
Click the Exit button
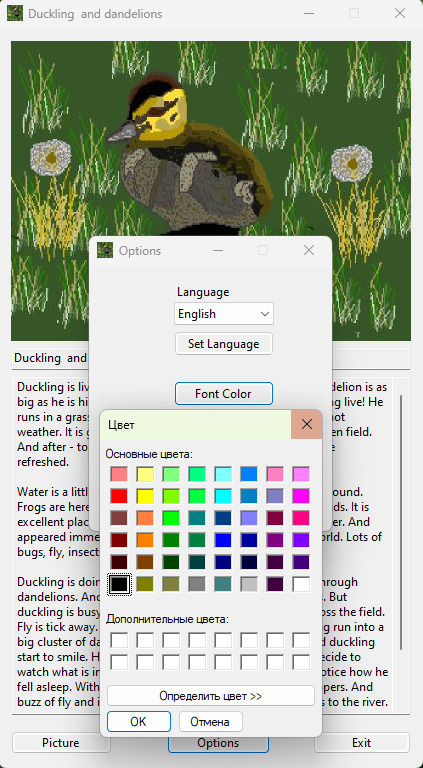click(x=361, y=743)
